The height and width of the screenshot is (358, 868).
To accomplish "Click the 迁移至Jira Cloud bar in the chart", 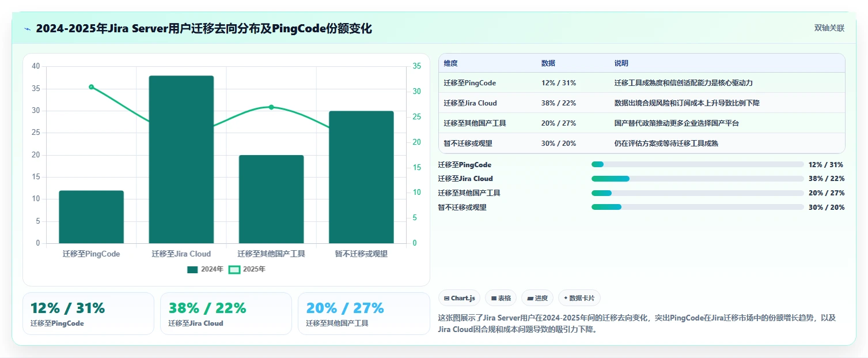I will point(181,160).
